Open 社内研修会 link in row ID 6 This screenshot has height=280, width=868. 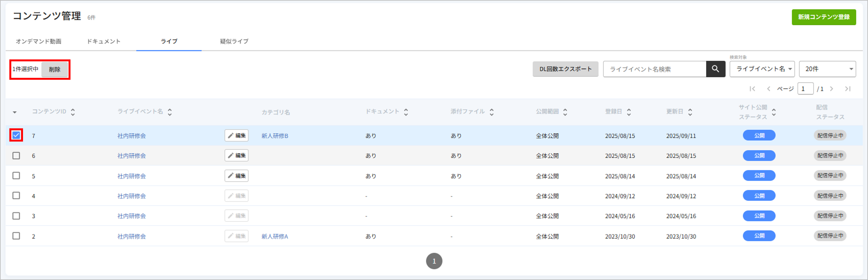(x=131, y=156)
